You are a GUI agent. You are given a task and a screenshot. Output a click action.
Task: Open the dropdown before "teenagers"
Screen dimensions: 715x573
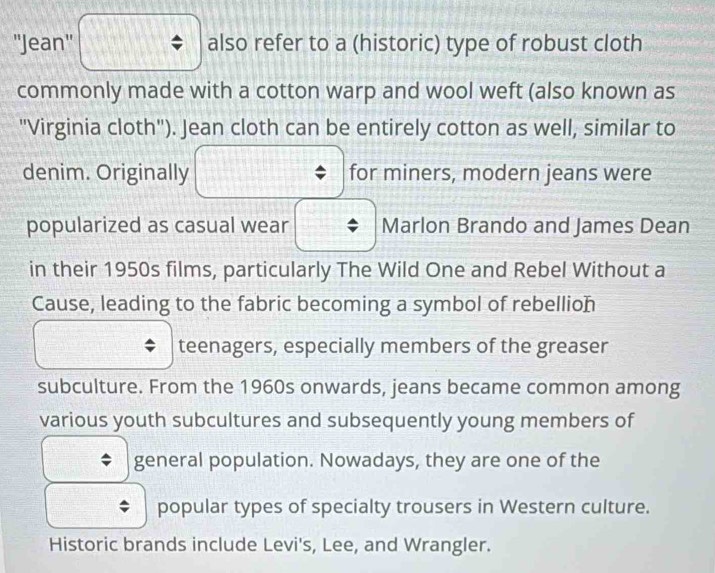(x=104, y=348)
